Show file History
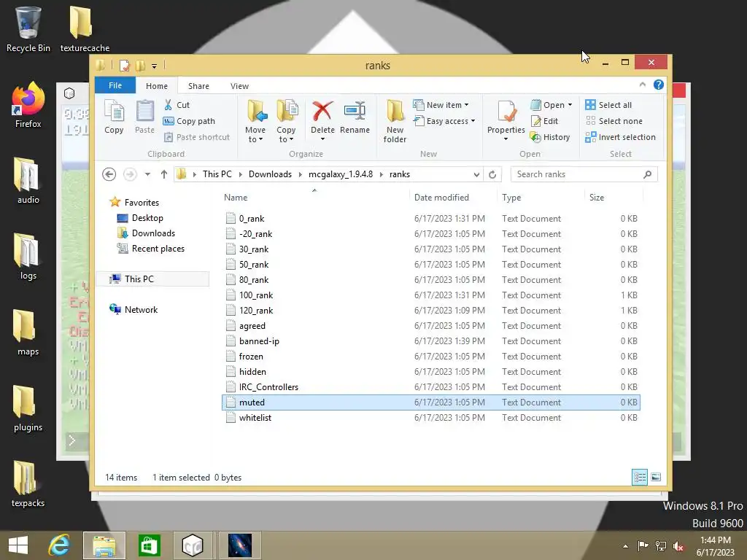747x560 pixels. tap(550, 137)
